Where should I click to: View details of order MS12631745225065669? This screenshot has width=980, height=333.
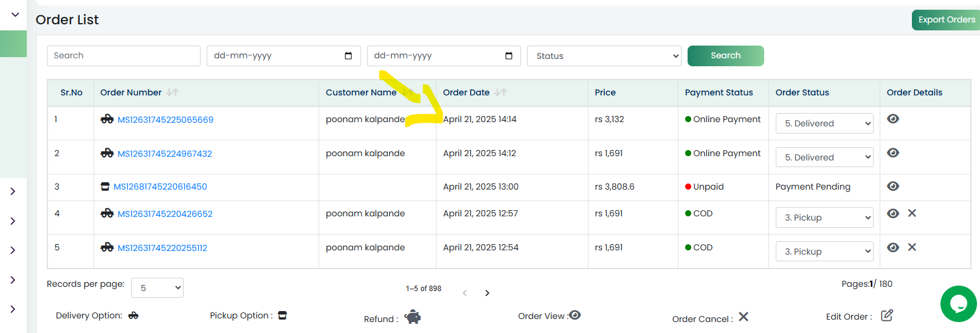click(x=893, y=118)
